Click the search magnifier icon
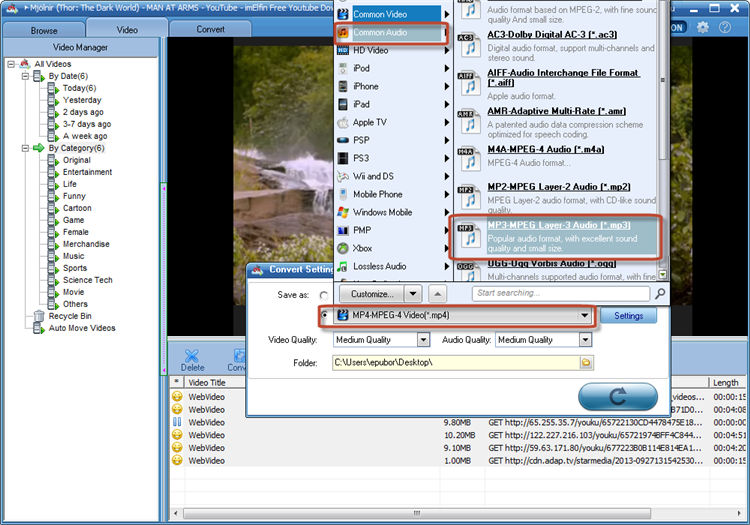Screen dimensions: 750x525 click(x=660, y=293)
